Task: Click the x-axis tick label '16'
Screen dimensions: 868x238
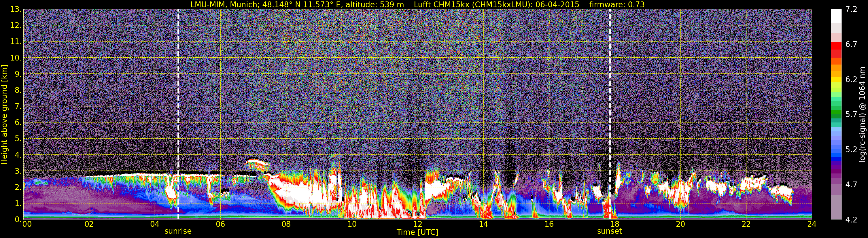Action: [x=549, y=224]
